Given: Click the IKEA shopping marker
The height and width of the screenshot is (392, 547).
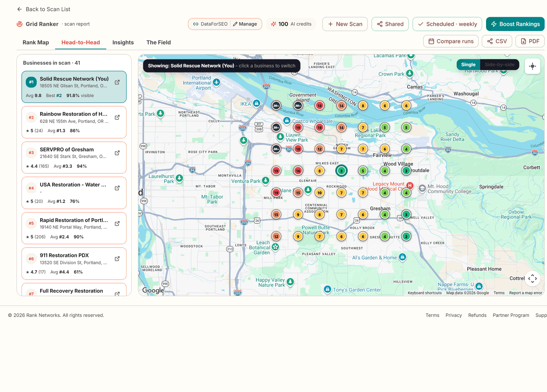Looking at the screenshot, I should (x=257, y=103).
